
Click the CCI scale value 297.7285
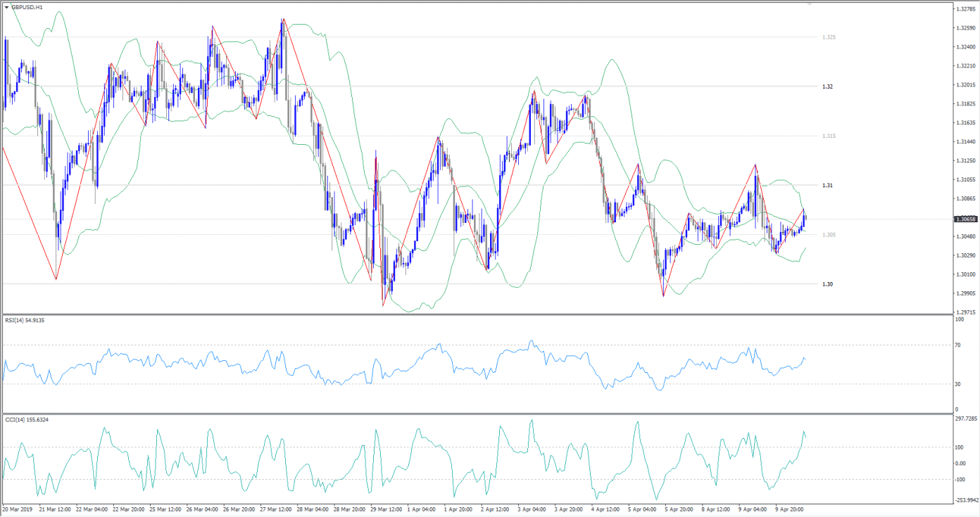pos(965,418)
